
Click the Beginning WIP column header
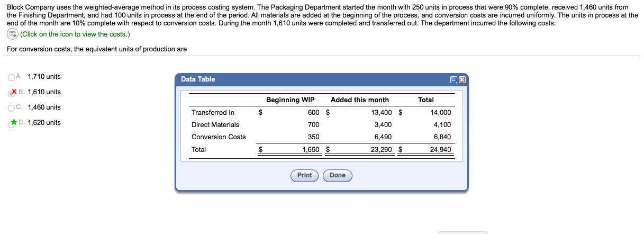[x=290, y=100]
